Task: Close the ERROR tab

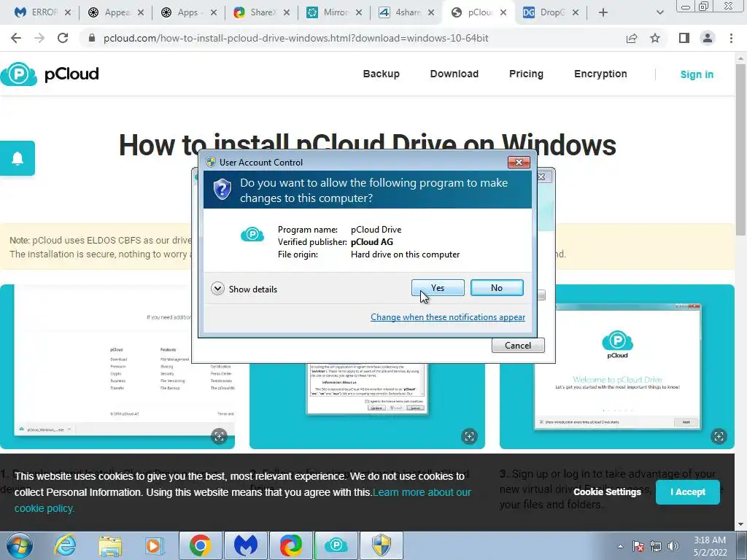Action: (x=68, y=12)
